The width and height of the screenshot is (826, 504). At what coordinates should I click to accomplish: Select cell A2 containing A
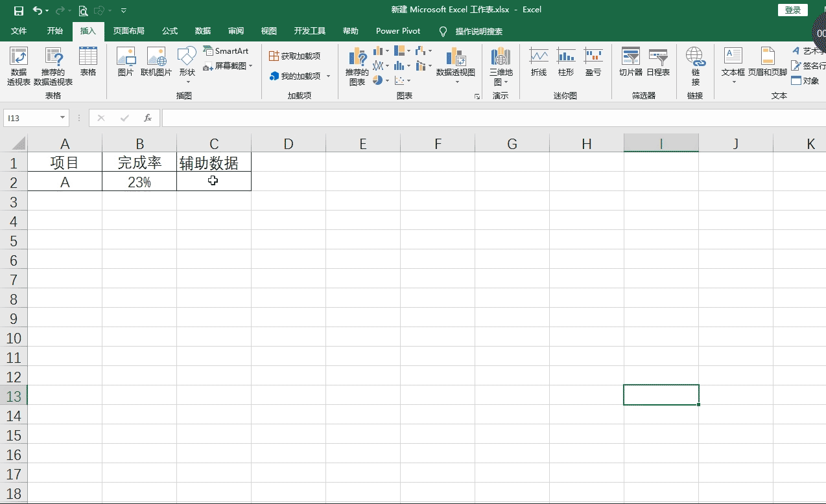tap(65, 182)
